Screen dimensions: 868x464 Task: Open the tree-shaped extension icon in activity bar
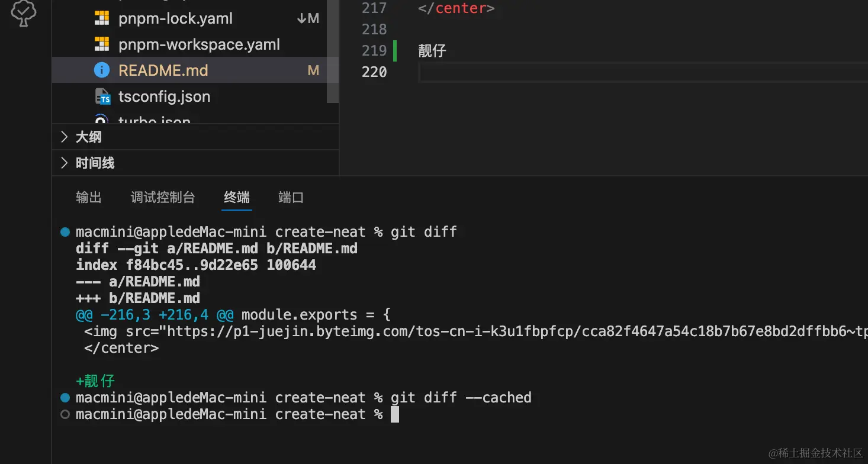[x=24, y=13]
